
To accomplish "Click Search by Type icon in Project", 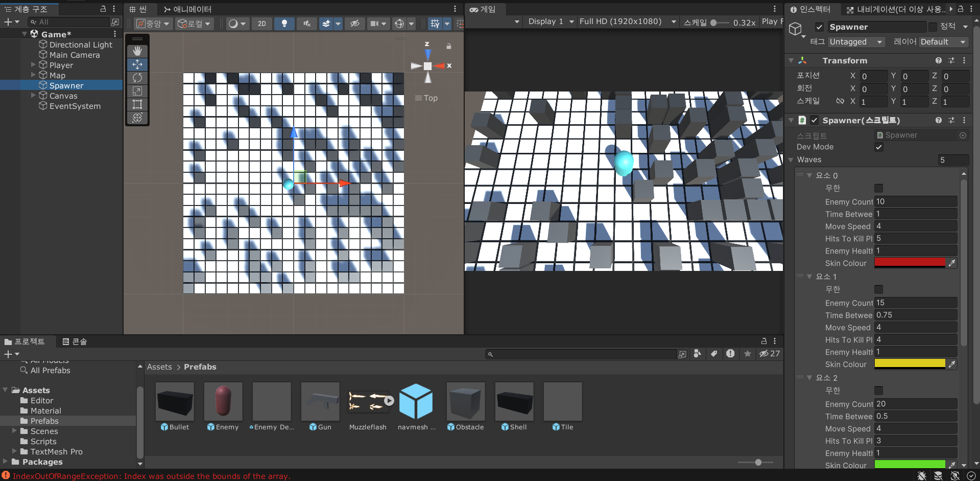I will point(698,354).
